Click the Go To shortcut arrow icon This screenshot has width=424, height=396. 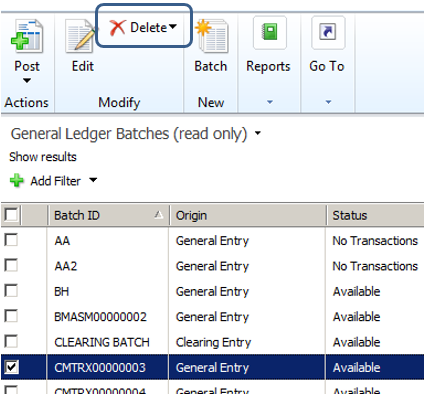click(x=328, y=33)
